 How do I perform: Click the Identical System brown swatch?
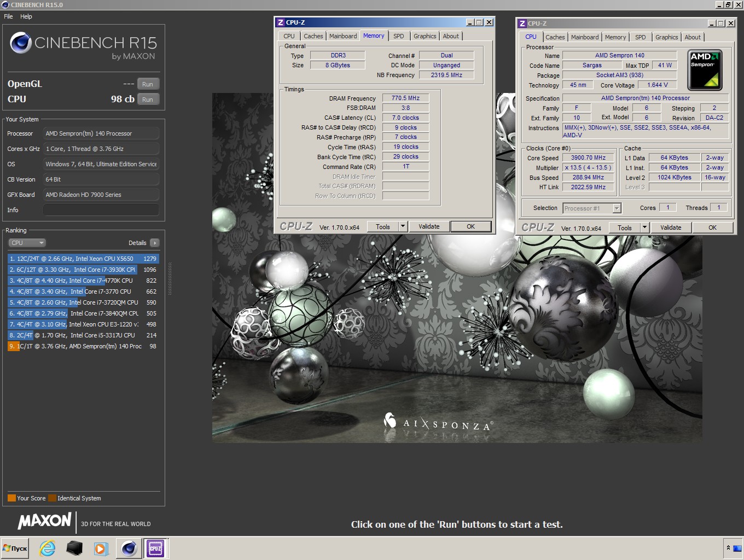point(52,498)
